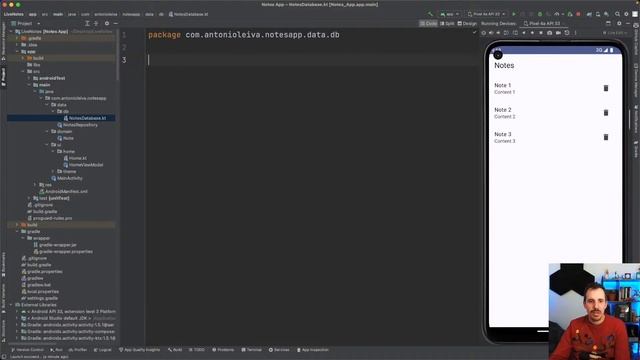Expand the res folder
Image resolution: width=640 pixels, height=360 pixels.
click(35, 185)
